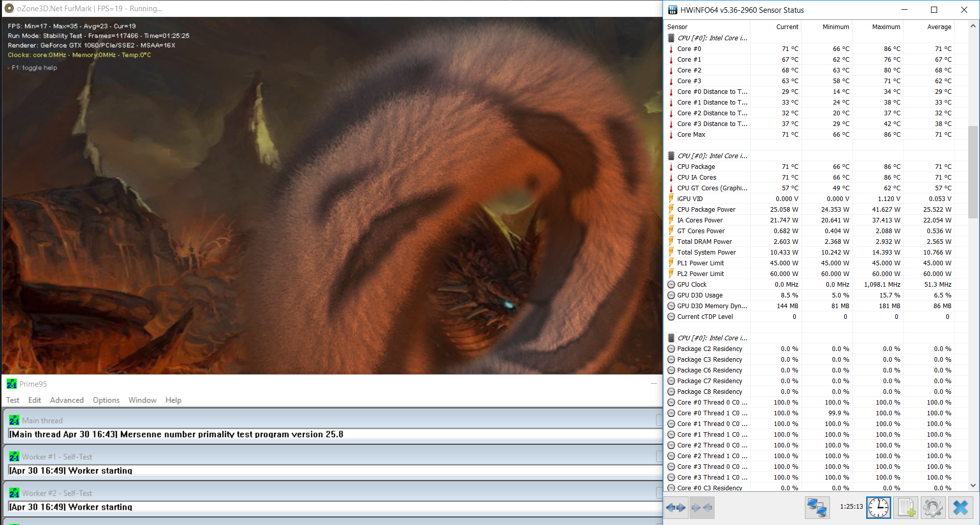980x525 pixels.
Task: Select the Core #0 Thread 0 C0 row
Action: (x=810, y=403)
